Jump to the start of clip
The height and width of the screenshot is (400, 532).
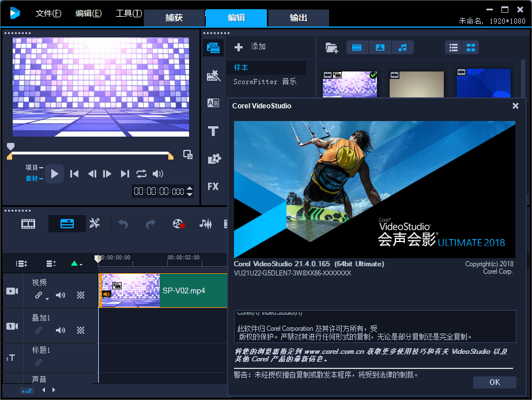point(74,174)
